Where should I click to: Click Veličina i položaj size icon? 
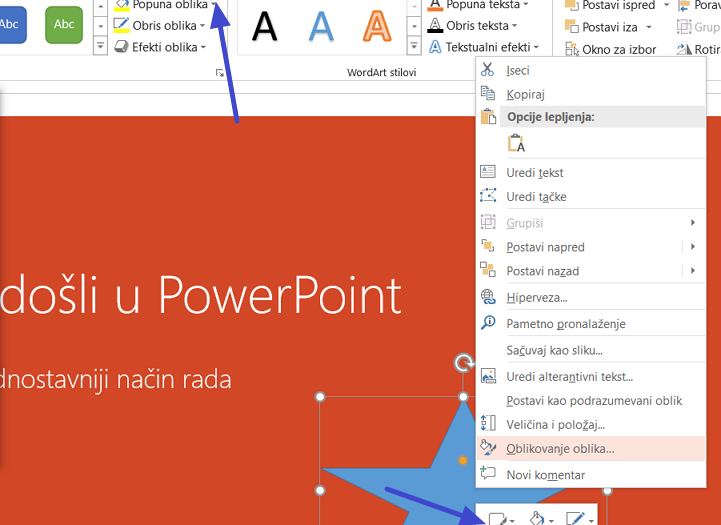[487, 423]
